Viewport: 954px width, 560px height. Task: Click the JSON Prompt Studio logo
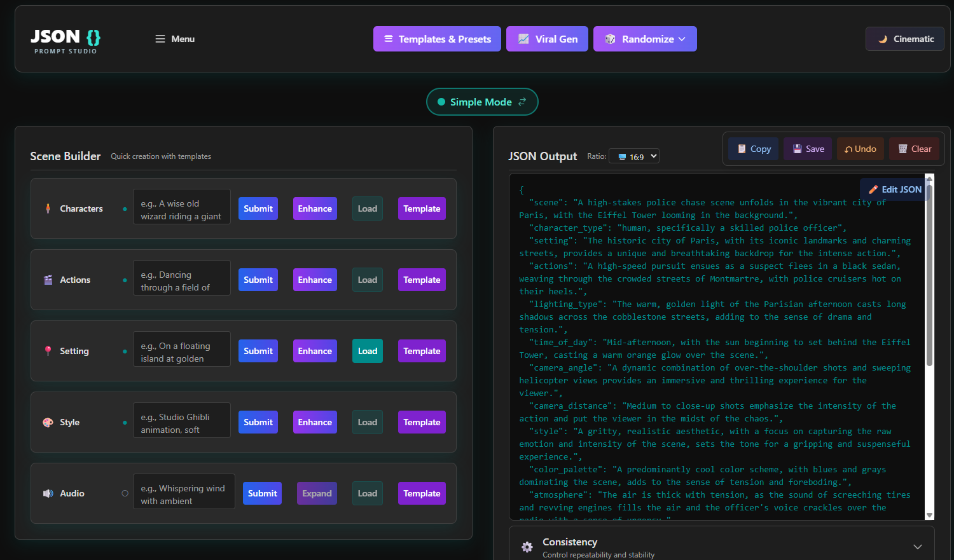point(64,39)
